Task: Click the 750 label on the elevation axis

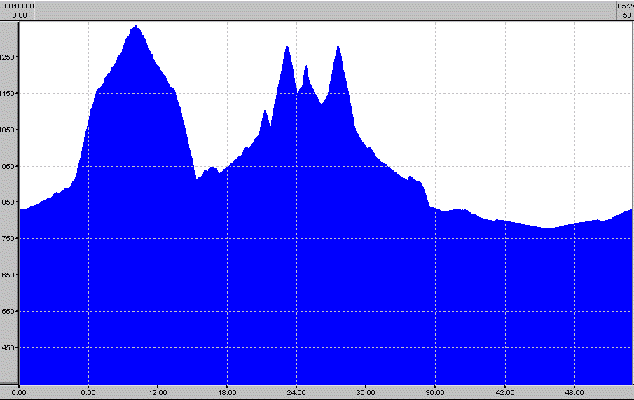Action: click(9, 238)
